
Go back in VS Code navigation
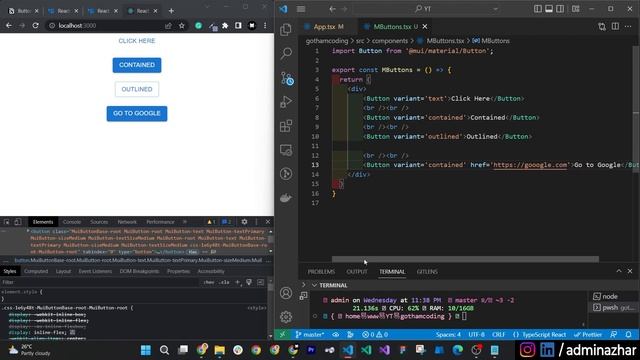(x=332, y=9)
